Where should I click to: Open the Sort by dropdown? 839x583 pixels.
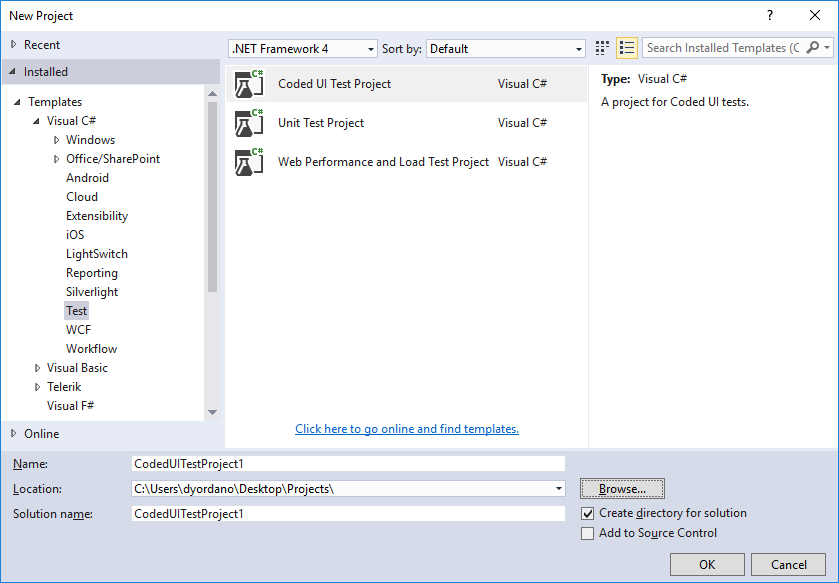click(x=506, y=49)
